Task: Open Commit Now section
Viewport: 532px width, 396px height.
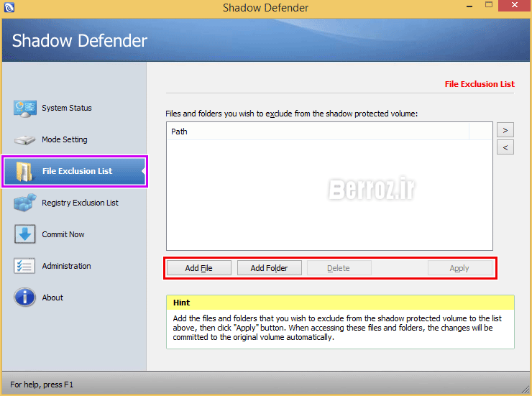Action: [63, 234]
